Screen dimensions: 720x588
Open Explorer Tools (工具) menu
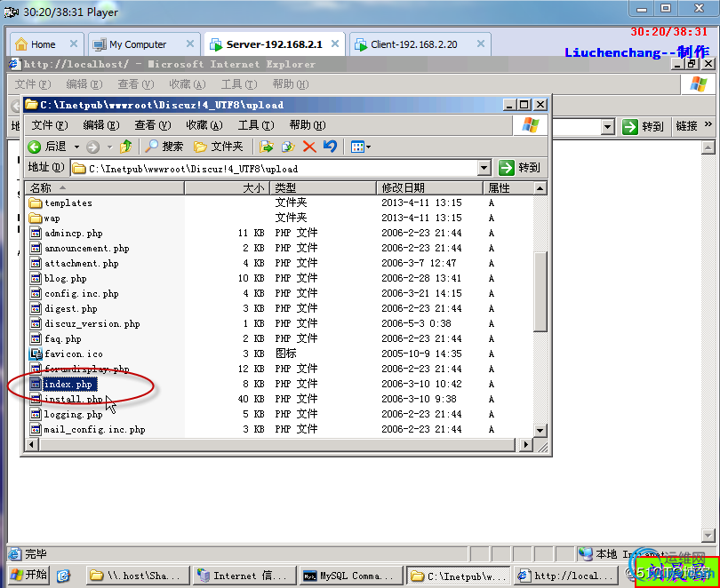(x=256, y=125)
